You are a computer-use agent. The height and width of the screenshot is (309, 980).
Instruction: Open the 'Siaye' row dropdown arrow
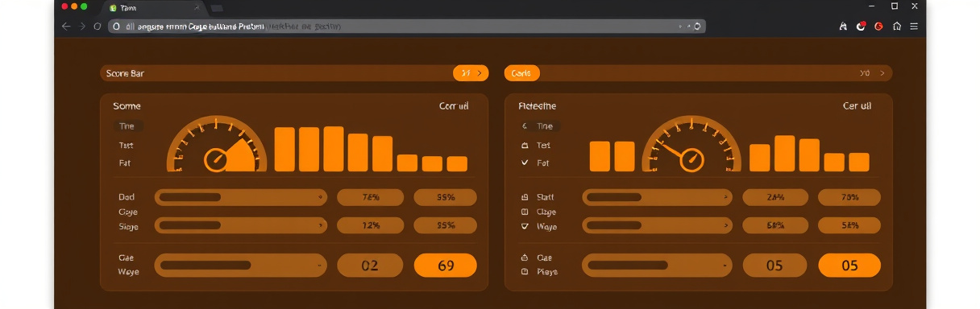[320, 226]
